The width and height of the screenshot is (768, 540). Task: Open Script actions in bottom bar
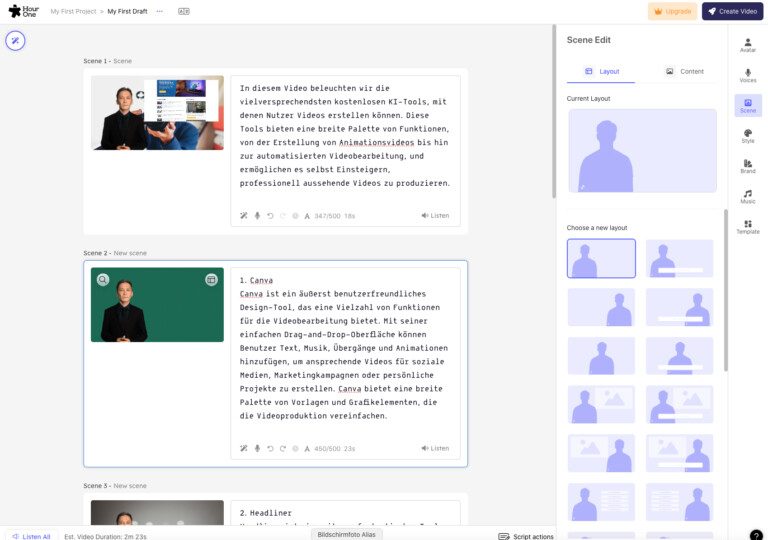[526, 537]
